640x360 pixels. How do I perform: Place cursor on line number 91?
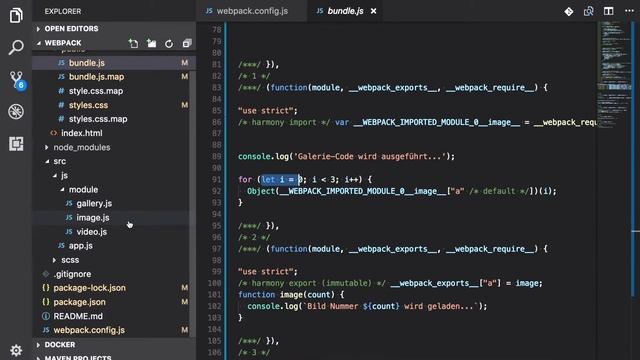[216, 180]
